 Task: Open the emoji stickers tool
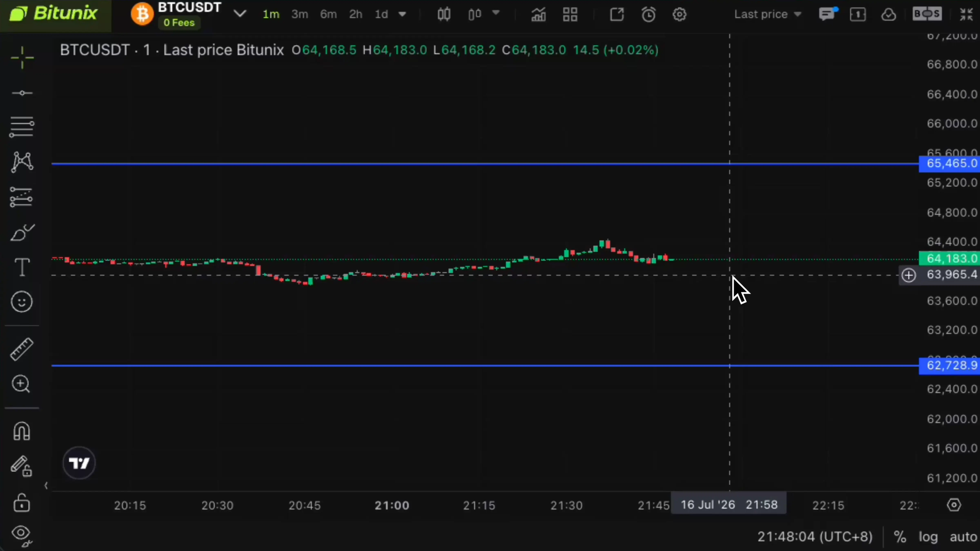[22, 302]
